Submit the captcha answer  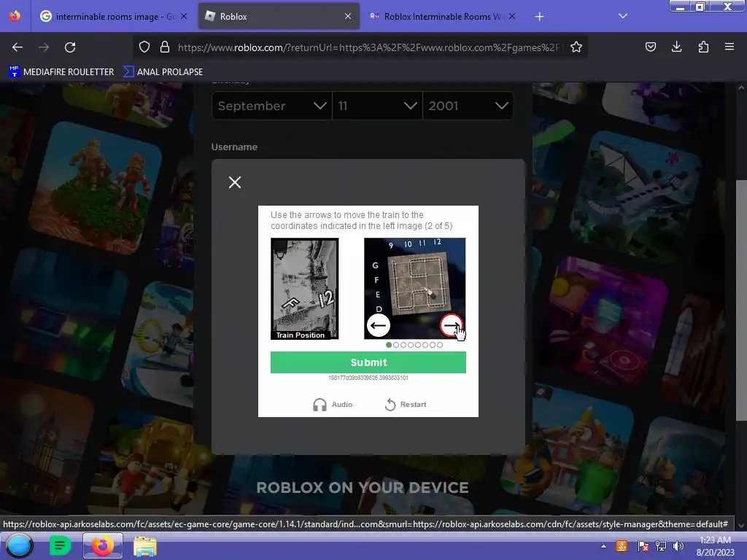[368, 362]
